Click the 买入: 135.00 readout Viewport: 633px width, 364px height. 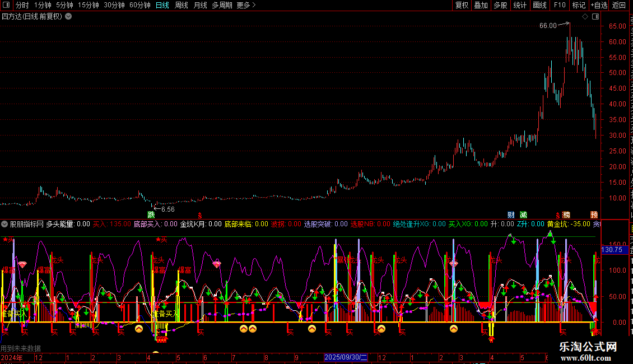pyautogui.click(x=112, y=224)
